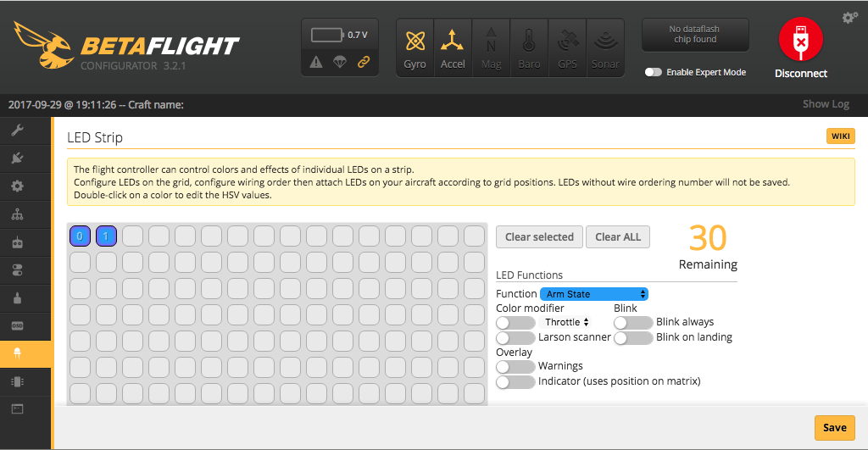Image resolution: width=868 pixels, height=450 pixels.
Task: Open the Blackbox chip sidebar icon
Action: 17,381
